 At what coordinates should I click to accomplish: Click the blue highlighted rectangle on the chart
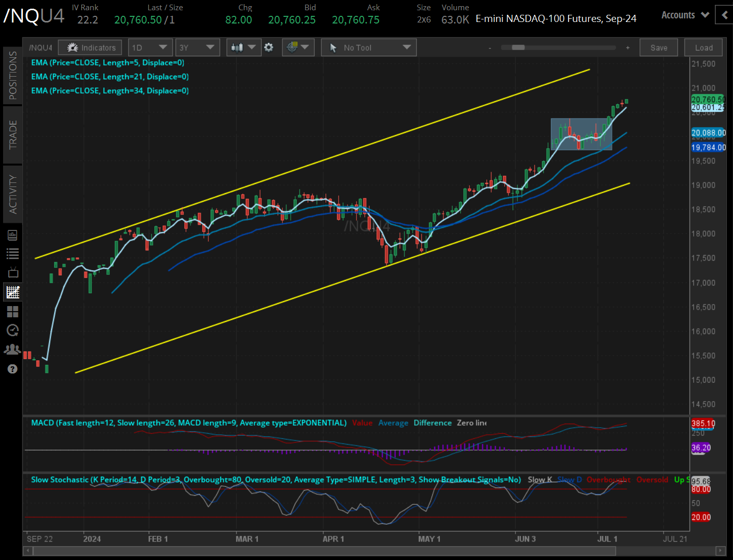coord(581,134)
